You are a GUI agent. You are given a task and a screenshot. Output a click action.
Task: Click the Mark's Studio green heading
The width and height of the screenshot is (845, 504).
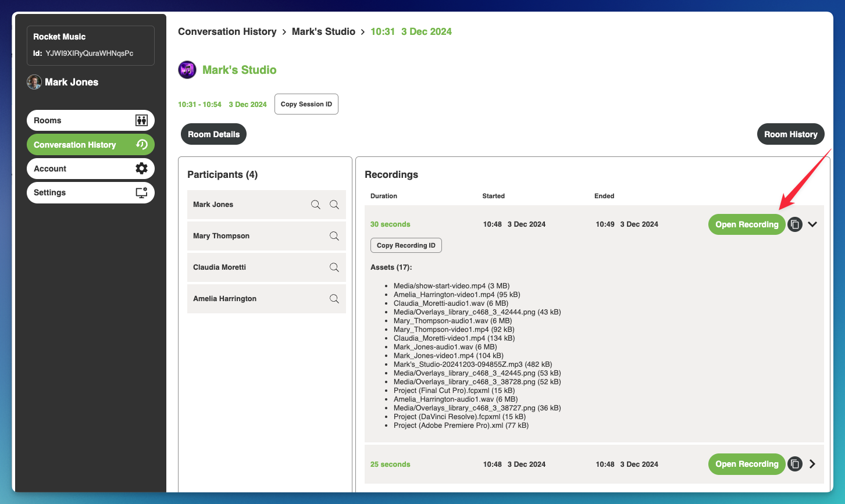click(240, 70)
